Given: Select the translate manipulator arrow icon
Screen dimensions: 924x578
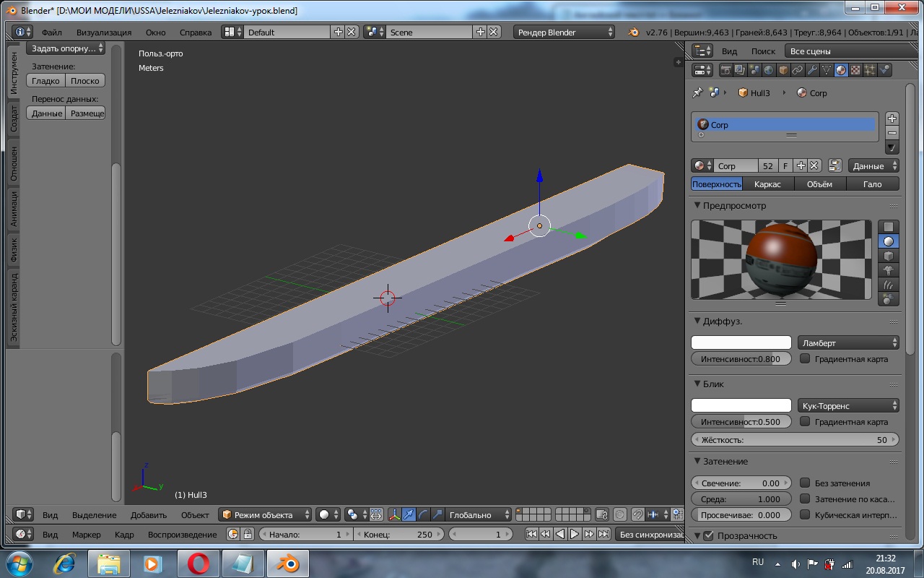Looking at the screenshot, I should coord(409,514).
